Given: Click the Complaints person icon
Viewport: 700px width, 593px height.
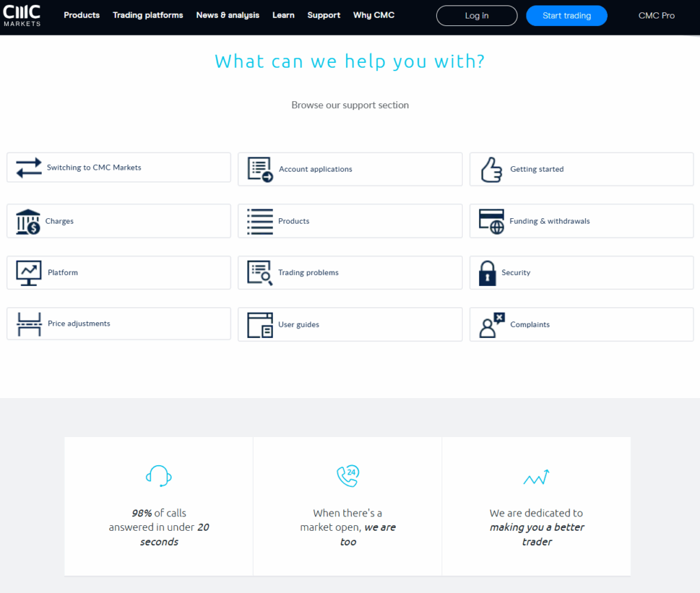Looking at the screenshot, I should pos(492,325).
